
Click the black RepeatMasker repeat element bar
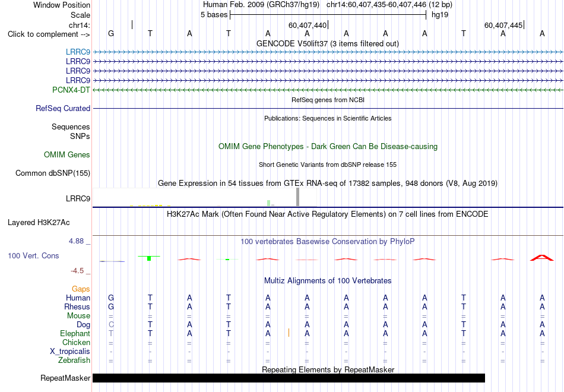coord(289,378)
